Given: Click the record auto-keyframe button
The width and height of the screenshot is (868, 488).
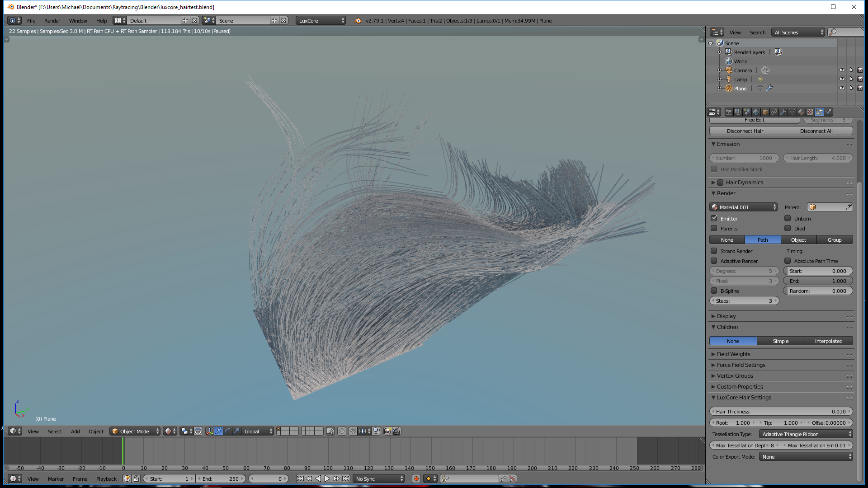Looking at the screenshot, I should (x=416, y=479).
